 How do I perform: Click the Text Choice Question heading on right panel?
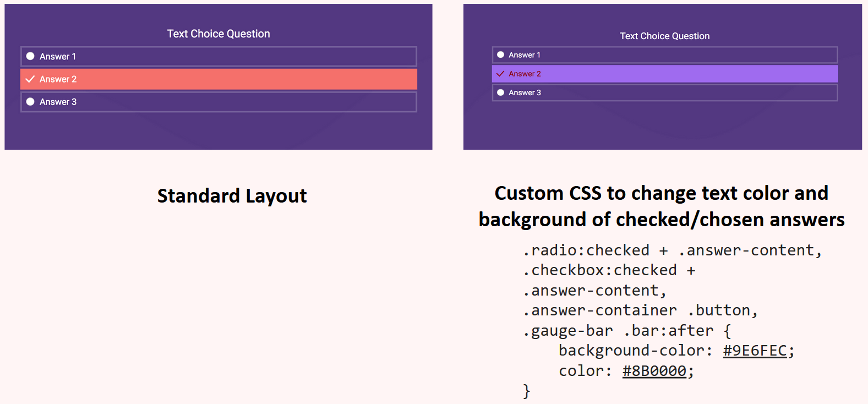pyautogui.click(x=664, y=36)
